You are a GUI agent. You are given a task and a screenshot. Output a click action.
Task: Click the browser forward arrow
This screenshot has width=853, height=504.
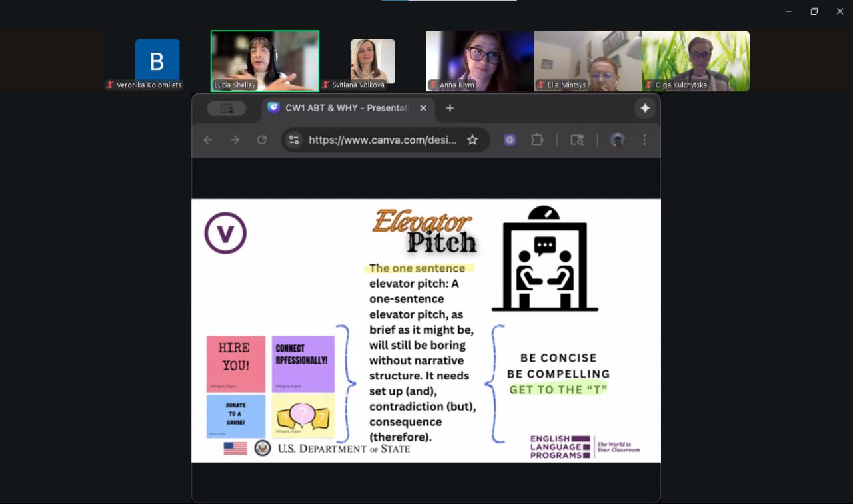tap(235, 140)
